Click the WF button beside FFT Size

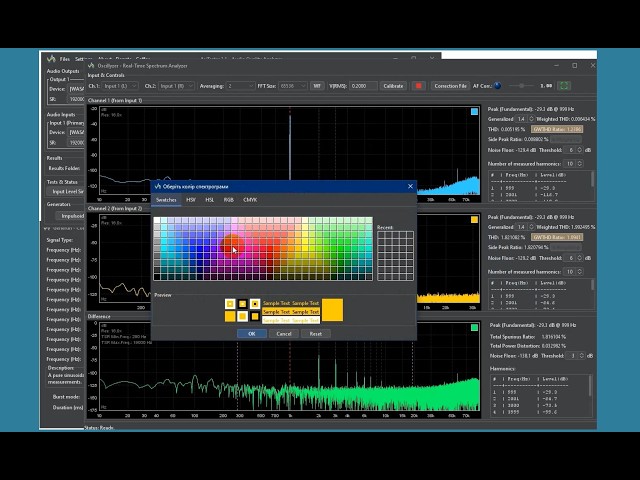click(x=317, y=86)
